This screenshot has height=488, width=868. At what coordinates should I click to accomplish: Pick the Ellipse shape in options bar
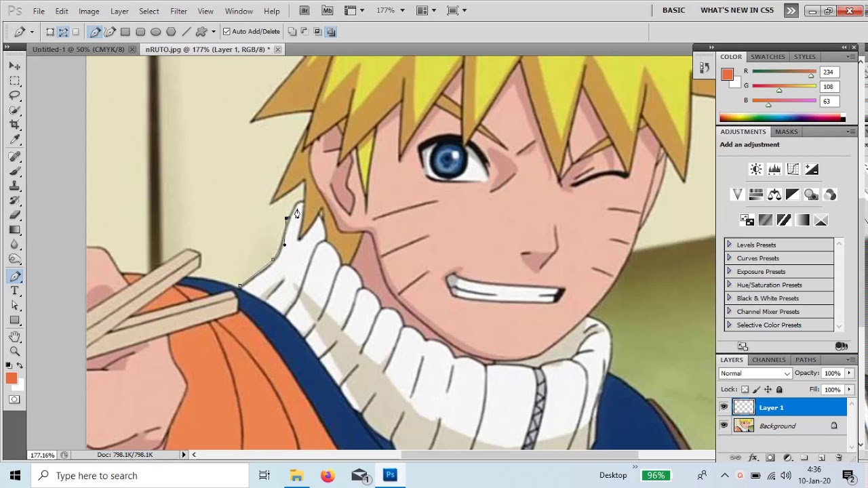[156, 32]
